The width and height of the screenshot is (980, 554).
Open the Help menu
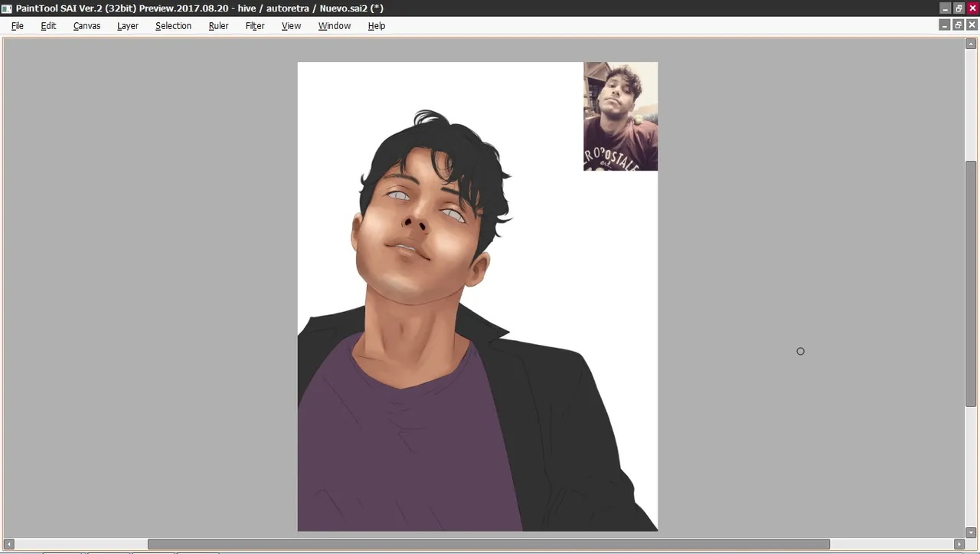[x=376, y=25]
